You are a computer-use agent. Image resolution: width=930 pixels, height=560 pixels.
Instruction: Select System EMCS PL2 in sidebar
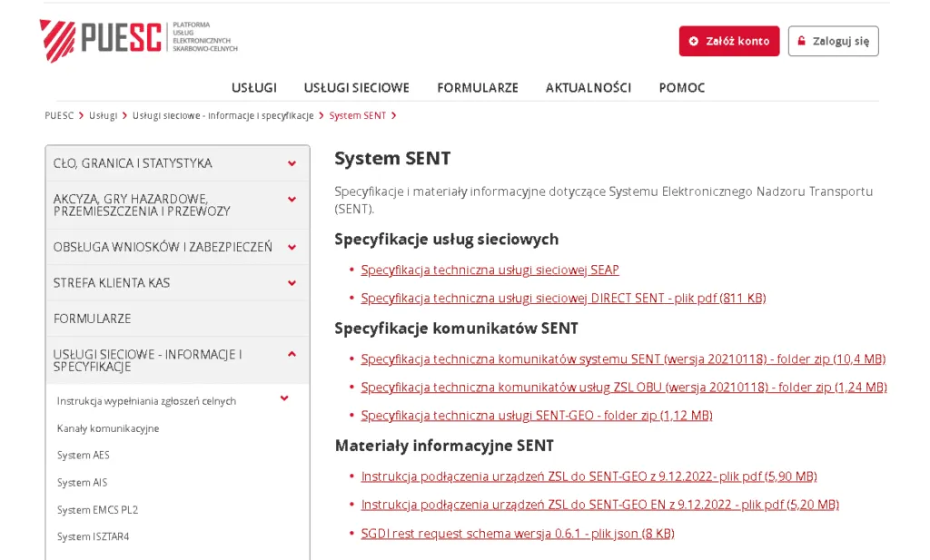[x=97, y=510]
